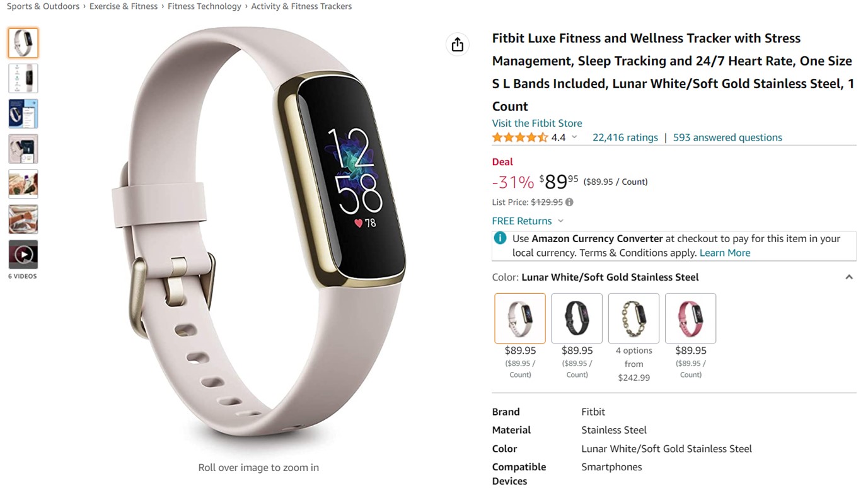Select the black Fitbit Luxe color swatch

577,318
